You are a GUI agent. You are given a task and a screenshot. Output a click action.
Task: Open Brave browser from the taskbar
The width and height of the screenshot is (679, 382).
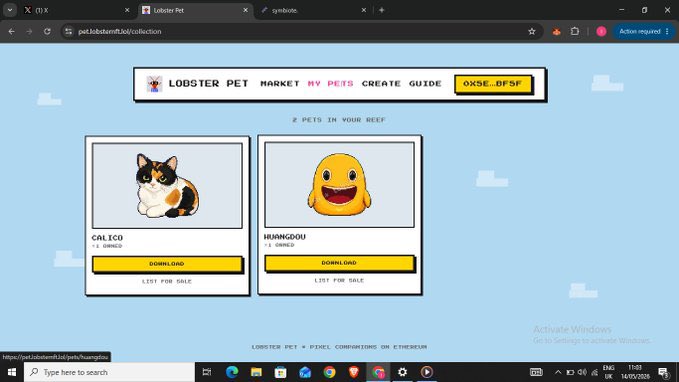354,372
